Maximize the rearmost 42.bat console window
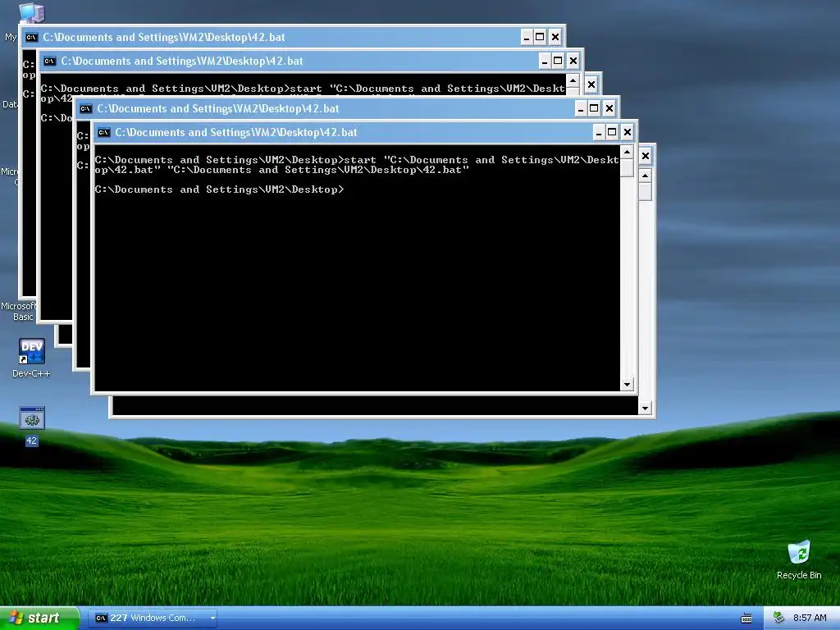Image resolution: width=840 pixels, height=630 pixels. [540, 37]
